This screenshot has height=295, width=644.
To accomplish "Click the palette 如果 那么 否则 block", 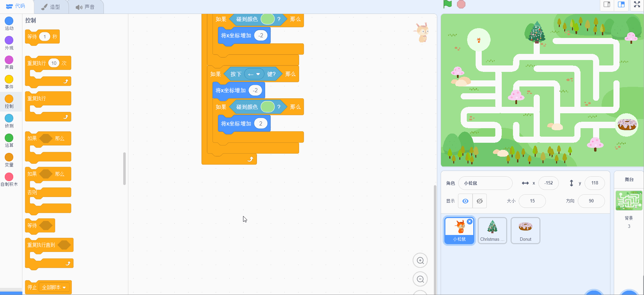I will click(x=48, y=191).
